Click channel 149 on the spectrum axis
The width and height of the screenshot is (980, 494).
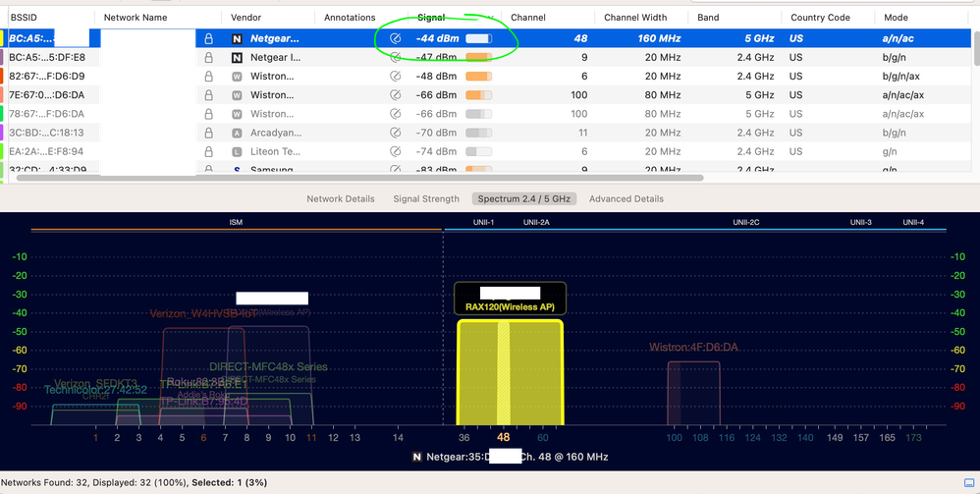point(835,438)
